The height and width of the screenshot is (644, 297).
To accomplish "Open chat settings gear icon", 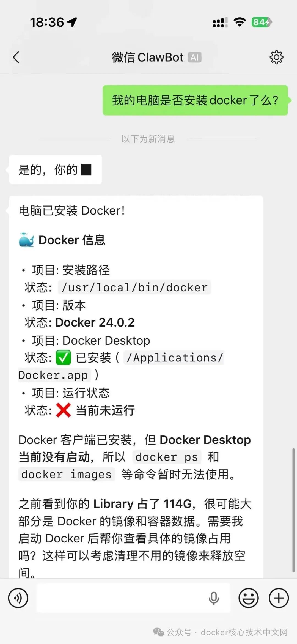I will click(x=276, y=57).
